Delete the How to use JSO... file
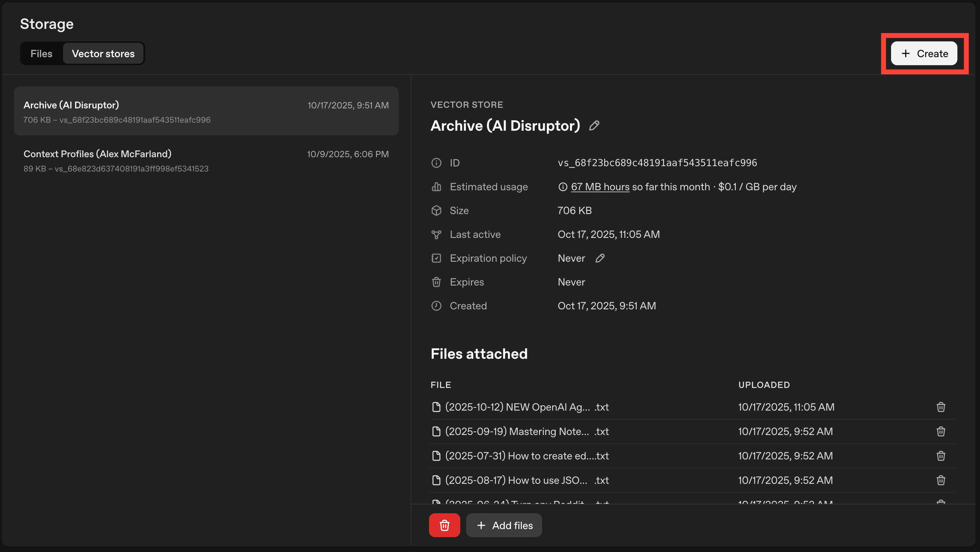The image size is (980, 552). [x=940, y=480]
